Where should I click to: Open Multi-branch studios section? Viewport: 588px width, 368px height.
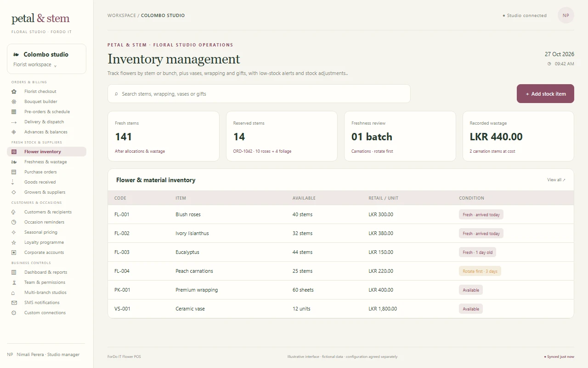(x=46, y=293)
